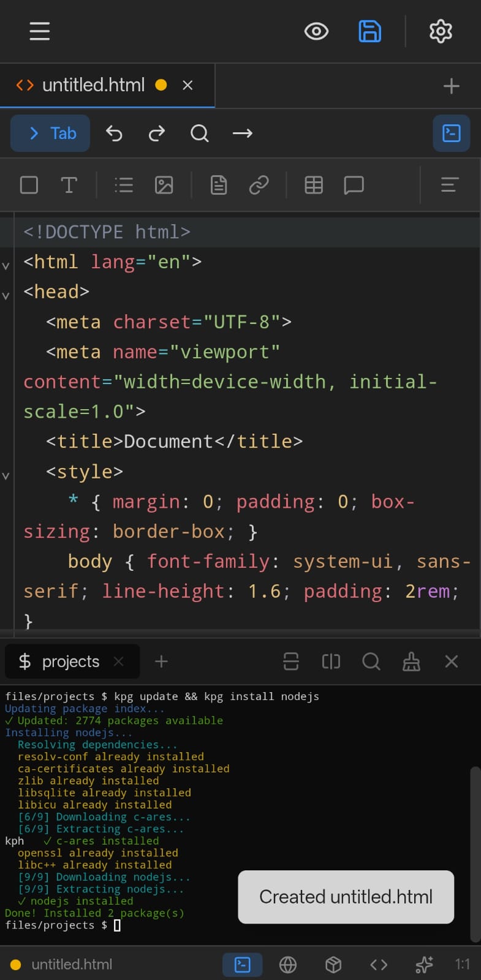The height and width of the screenshot is (980, 481).
Task: Add a new editor tab
Action: [x=451, y=86]
